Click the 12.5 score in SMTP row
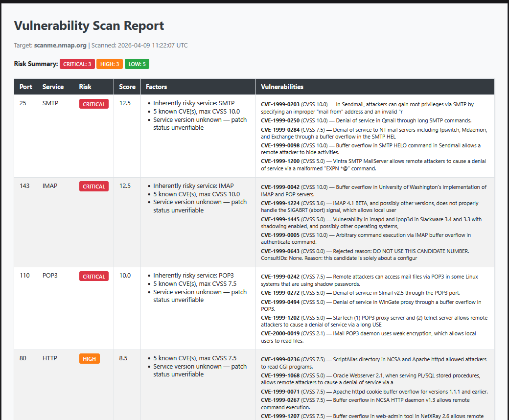 point(125,103)
